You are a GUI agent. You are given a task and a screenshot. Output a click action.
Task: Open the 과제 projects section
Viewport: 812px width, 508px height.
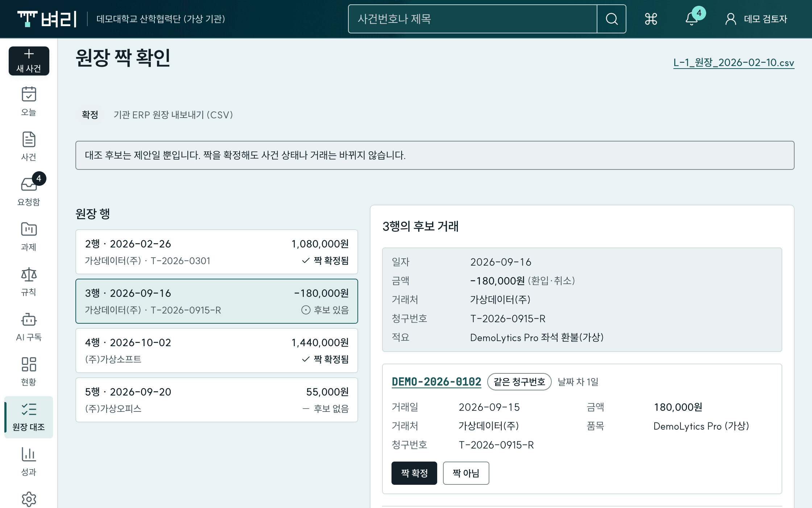tap(29, 236)
